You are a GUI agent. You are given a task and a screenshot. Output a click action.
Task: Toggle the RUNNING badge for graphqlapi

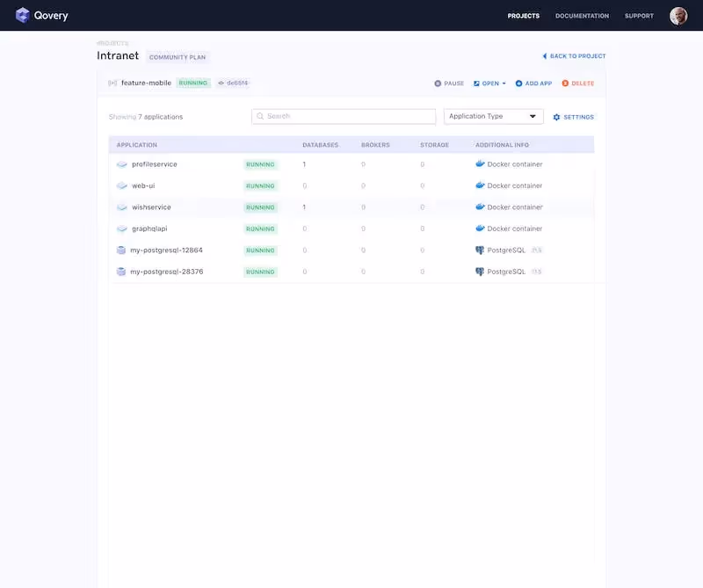pos(259,229)
